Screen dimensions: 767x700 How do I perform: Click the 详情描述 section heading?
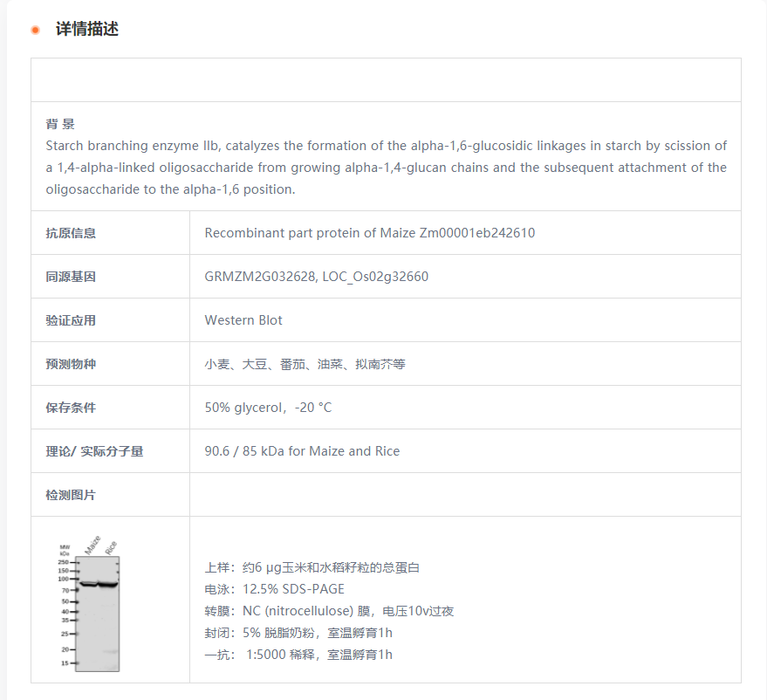point(87,30)
